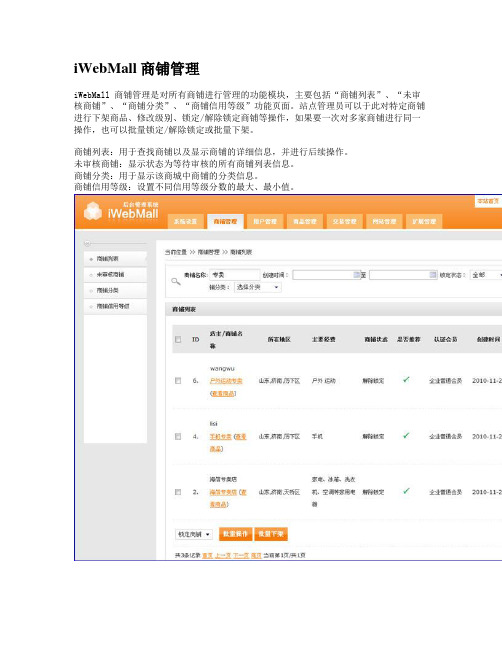502x649 pixels.
Task: Click green checkmark in row ID 2
Action: click(406, 491)
